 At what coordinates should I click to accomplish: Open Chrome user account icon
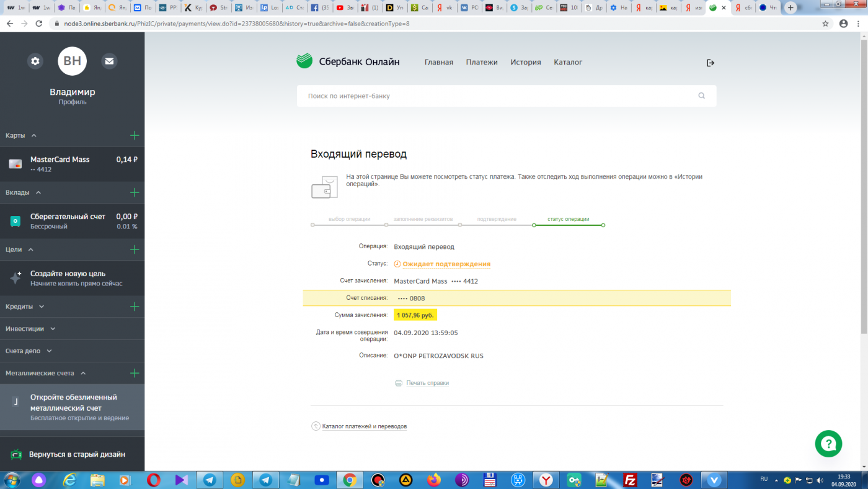[x=843, y=24]
